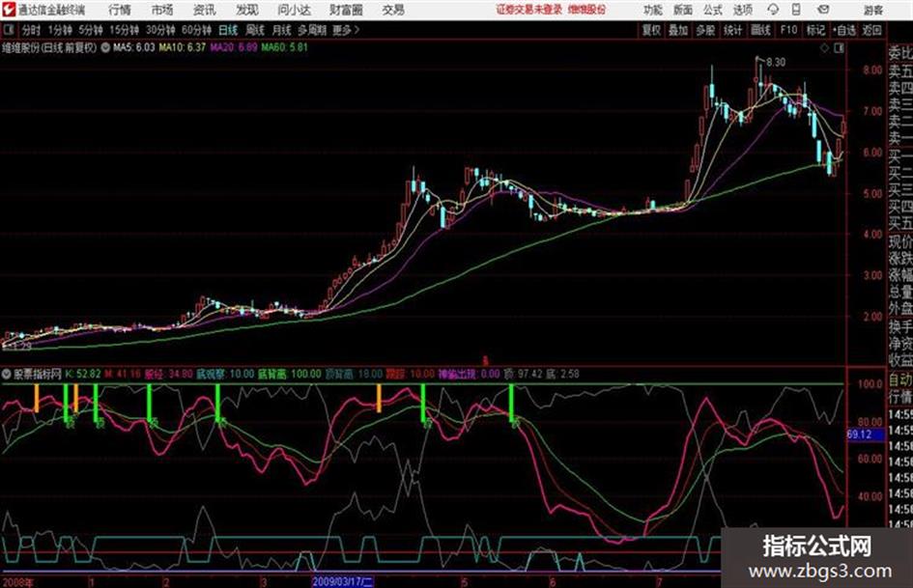
Task: Click the 复权 toolbar button
Action: [x=651, y=30]
